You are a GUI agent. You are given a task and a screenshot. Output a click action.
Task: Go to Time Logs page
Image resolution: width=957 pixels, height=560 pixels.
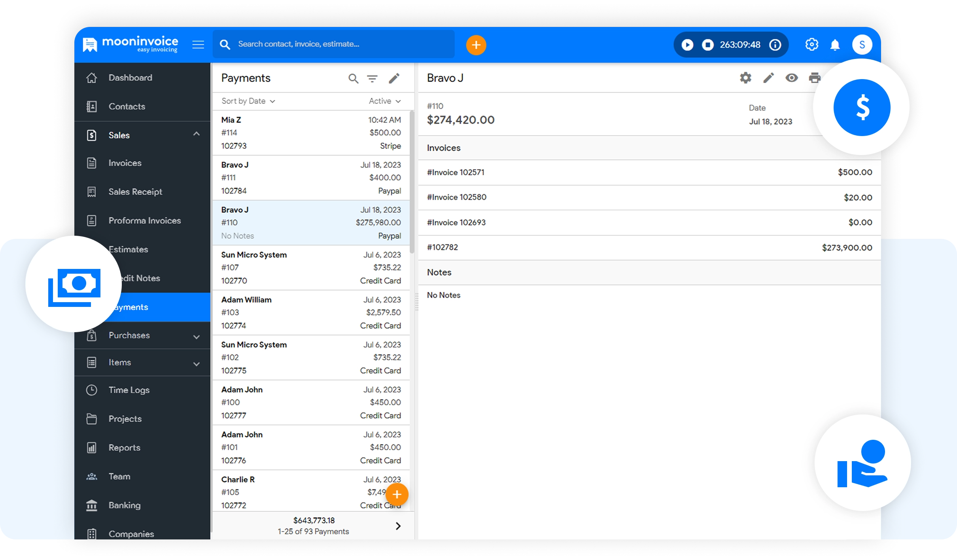pos(129,390)
